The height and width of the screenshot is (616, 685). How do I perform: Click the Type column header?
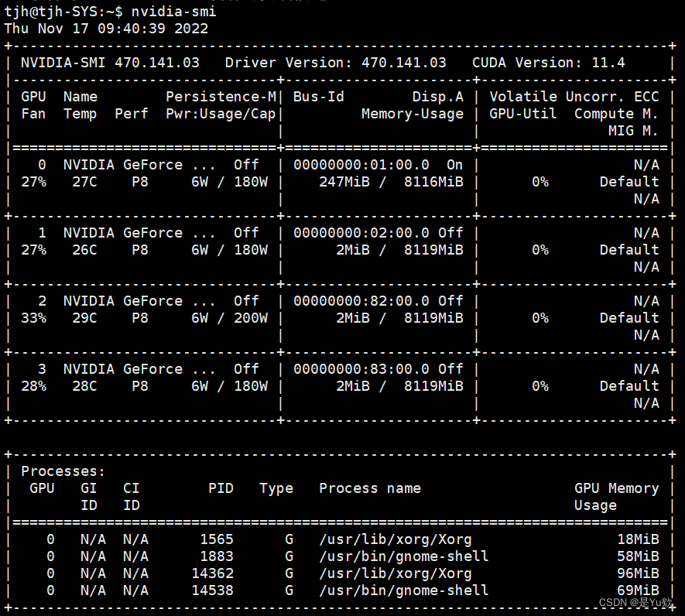click(276, 488)
